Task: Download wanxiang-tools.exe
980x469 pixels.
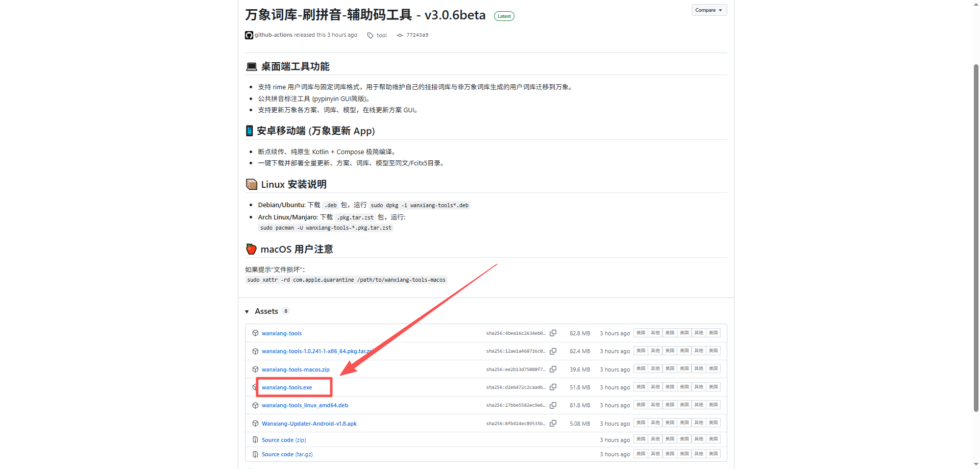Action: coord(287,387)
